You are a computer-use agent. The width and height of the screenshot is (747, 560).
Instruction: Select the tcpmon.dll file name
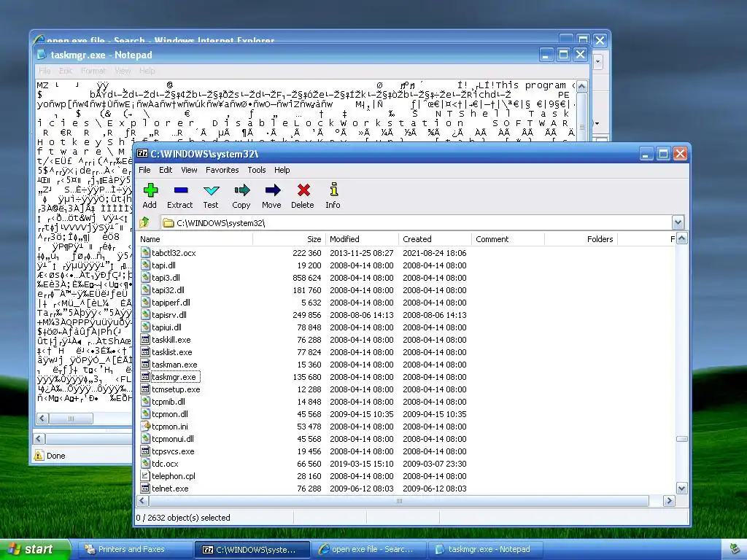coord(169,414)
